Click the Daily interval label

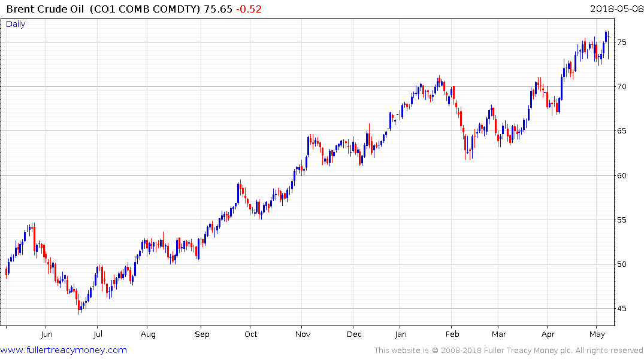(16, 24)
